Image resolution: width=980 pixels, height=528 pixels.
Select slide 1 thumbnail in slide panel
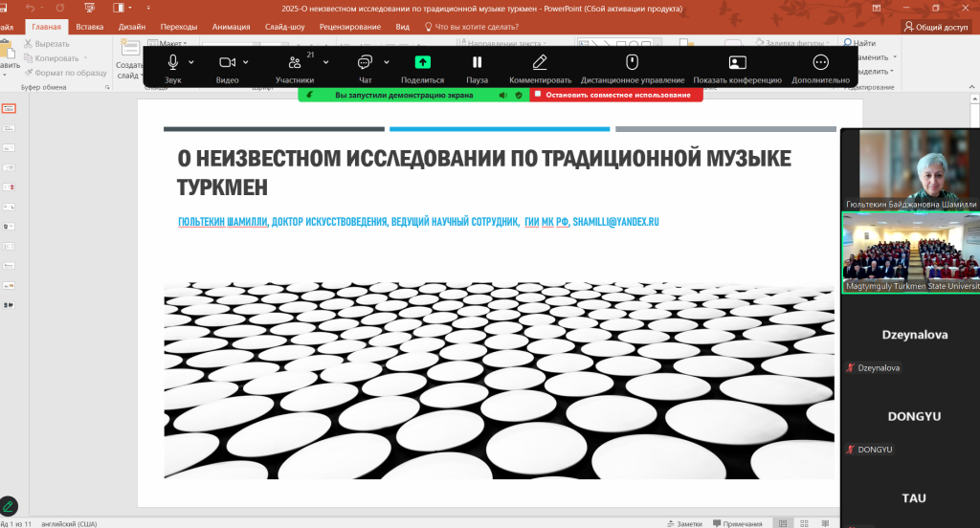(9, 109)
